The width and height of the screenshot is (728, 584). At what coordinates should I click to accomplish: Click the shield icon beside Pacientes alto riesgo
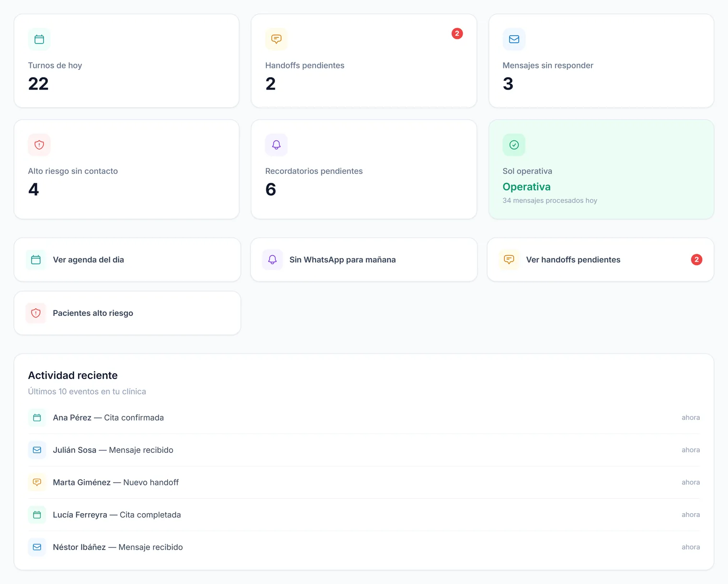(x=36, y=313)
